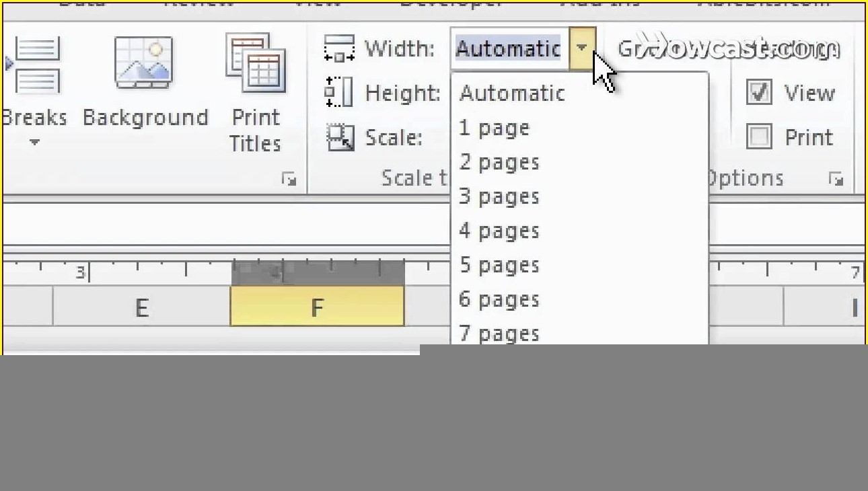Viewport: 868px width, 491px height.
Task: Click the Width combo box showing Automatic
Action: [509, 49]
